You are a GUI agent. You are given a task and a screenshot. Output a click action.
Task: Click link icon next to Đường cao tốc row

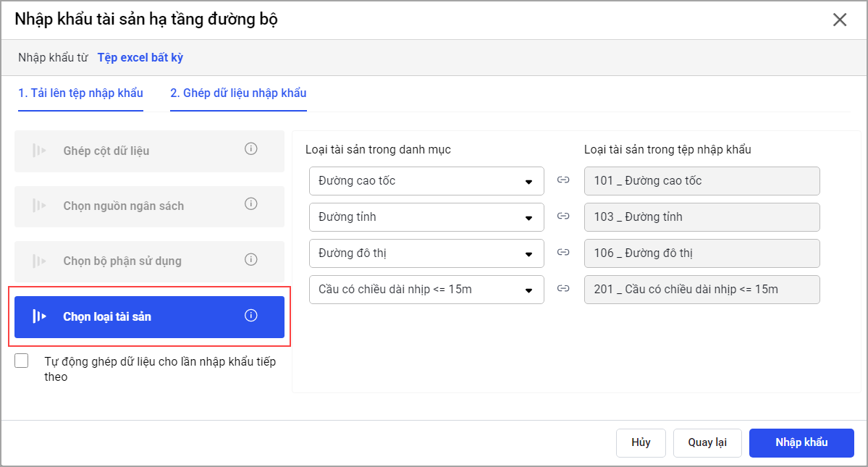[563, 180]
